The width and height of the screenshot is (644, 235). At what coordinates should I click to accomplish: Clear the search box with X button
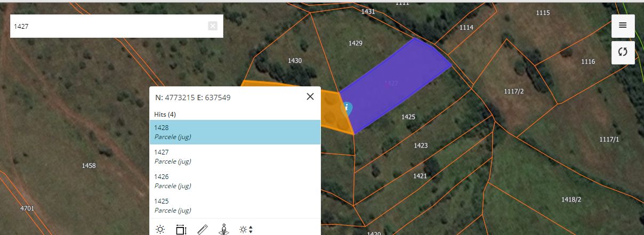pos(213,26)
